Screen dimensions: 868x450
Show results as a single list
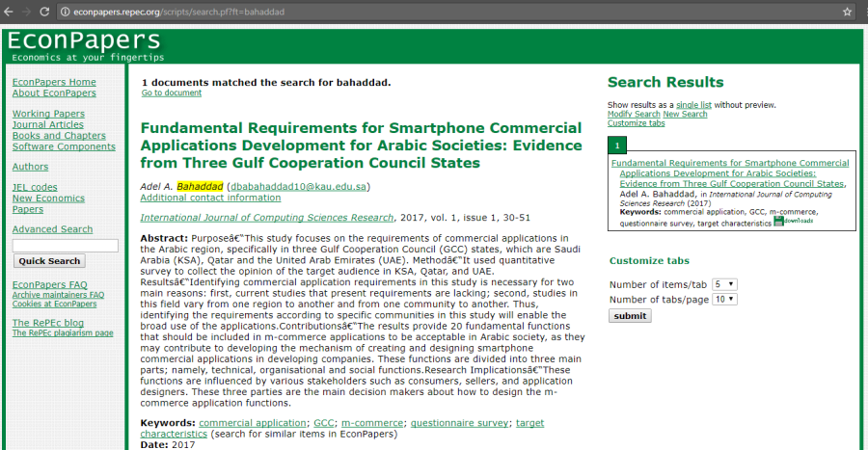point(693,105)
